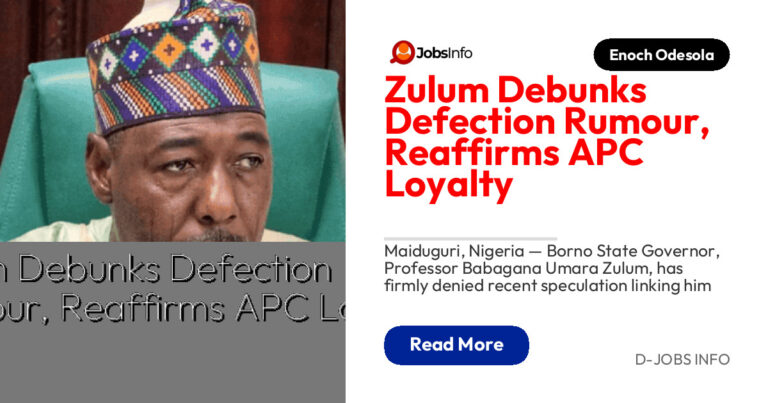Click the D-JOBS INFO label
The width and height of the screenshot is (768, 403).
pyautogui.click(x=682, y=359)
